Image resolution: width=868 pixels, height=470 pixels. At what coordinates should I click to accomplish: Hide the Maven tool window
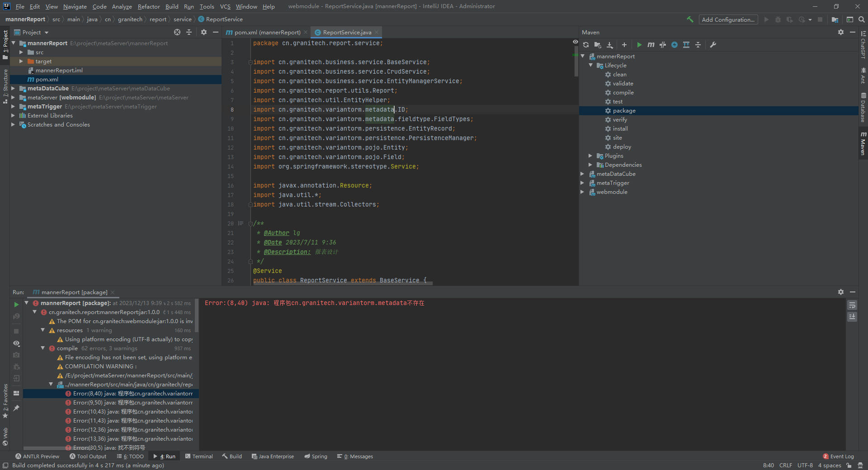853,32
